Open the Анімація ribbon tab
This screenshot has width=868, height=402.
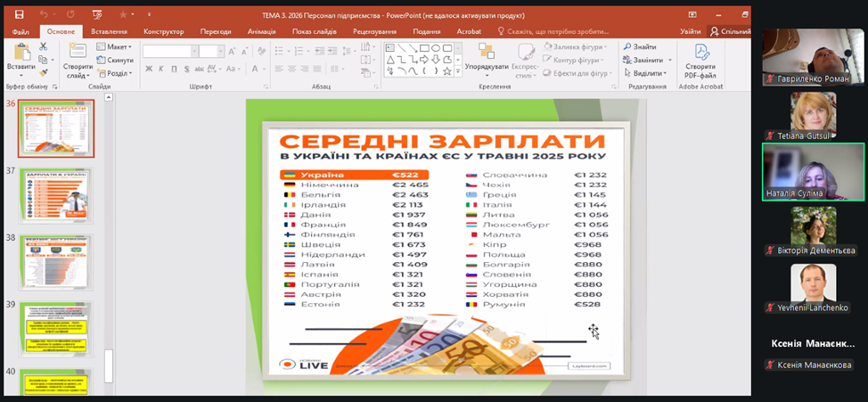tap(261, 31)
